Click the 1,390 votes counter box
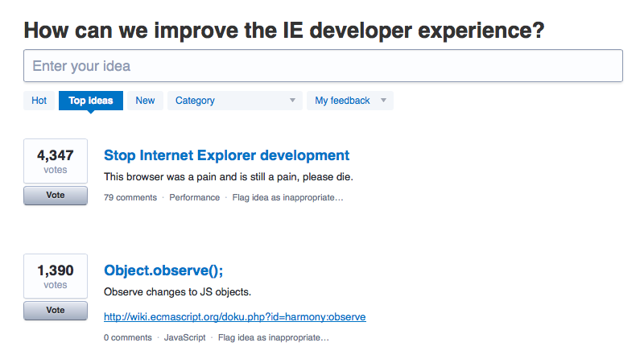This screenshot has height=359, width=644. click(56, 276)
